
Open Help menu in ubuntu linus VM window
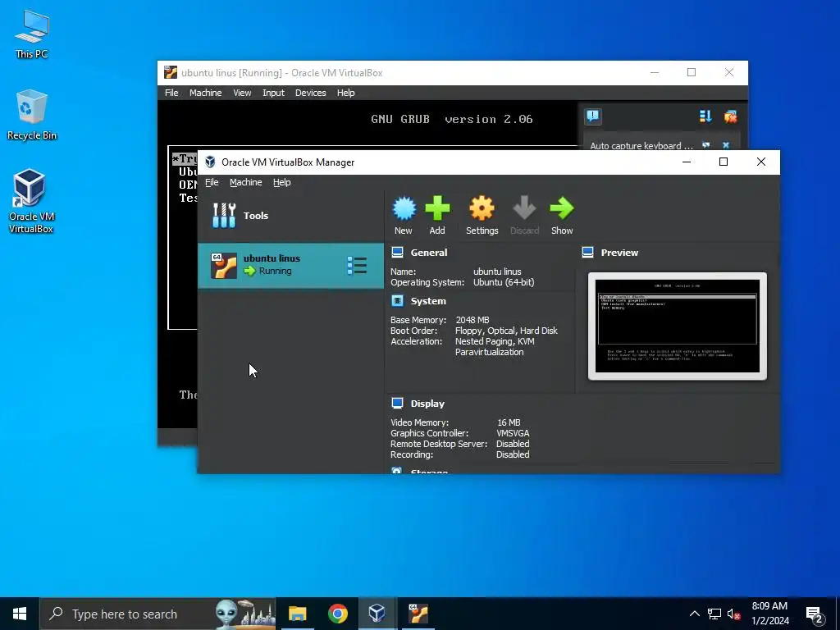click(345, 93)
